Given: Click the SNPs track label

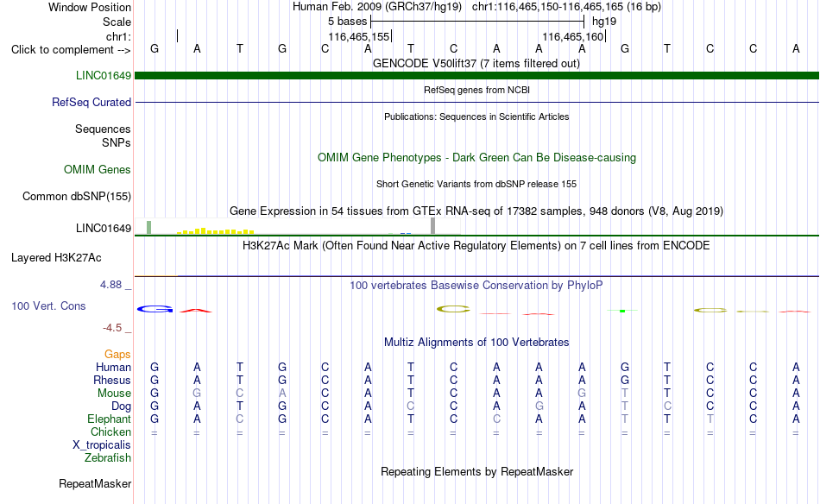Looking at the screenshot, I should [117, 142].
